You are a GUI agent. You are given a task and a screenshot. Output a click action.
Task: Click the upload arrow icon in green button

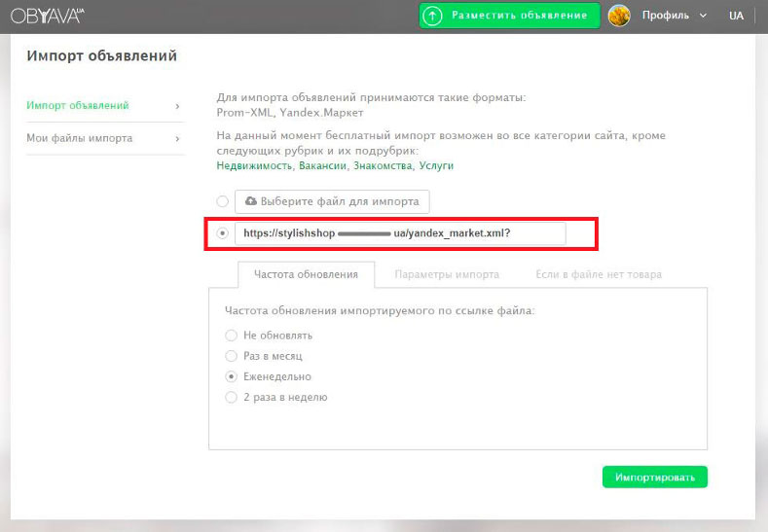[x=432, y=16]
